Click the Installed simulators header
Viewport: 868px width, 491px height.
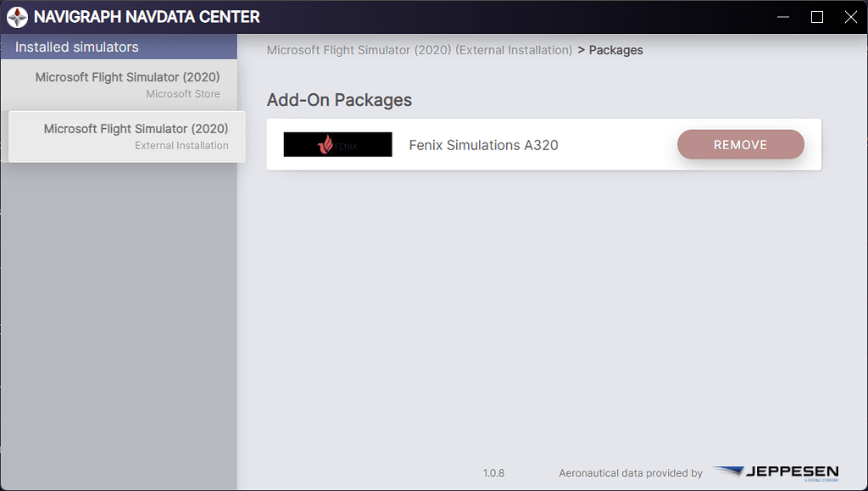77,47
